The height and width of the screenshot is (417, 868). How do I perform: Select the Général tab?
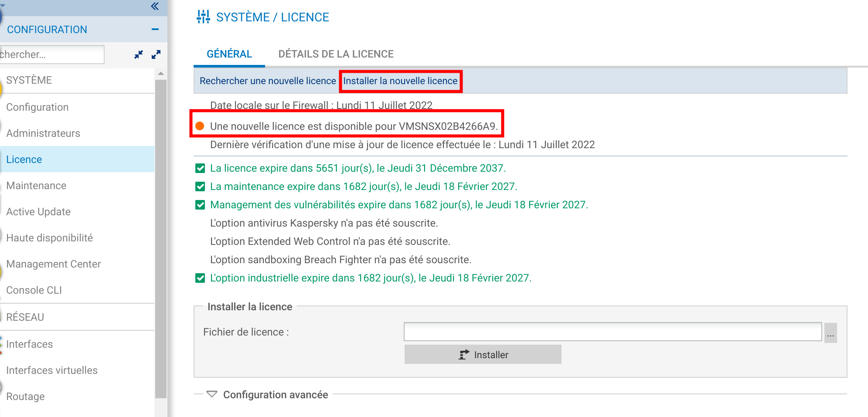tap(229, 54)
